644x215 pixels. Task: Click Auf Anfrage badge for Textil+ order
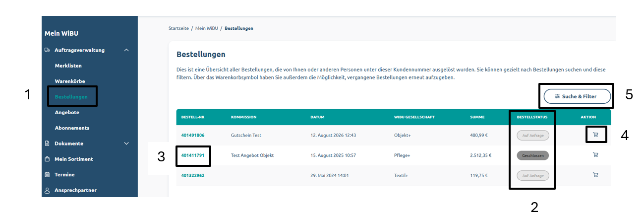coord(533,175)
